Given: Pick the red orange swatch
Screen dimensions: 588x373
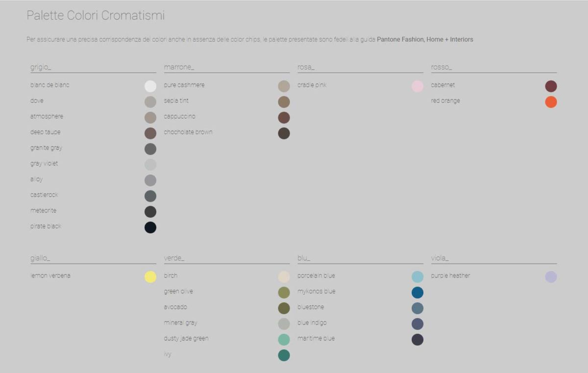Looking at the screenshot, I should [x=551, y=102].
